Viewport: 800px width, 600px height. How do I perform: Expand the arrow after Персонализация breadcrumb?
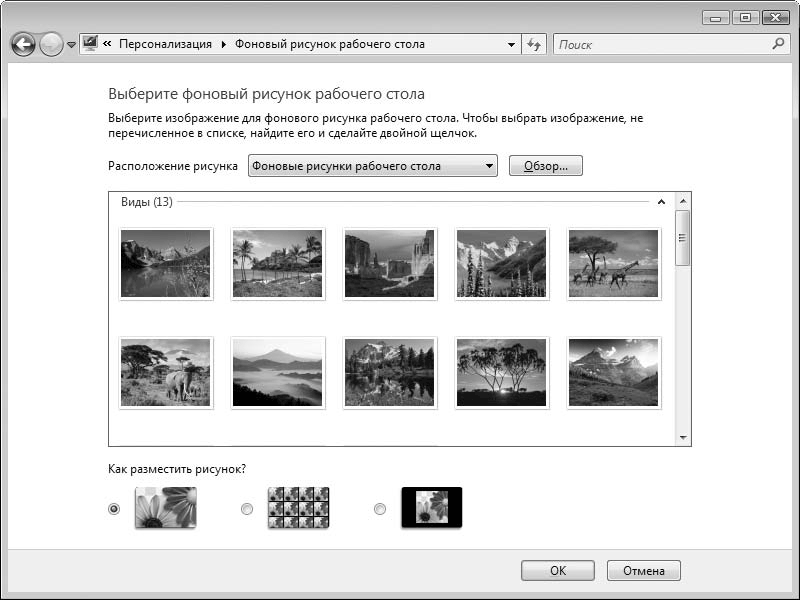pos(223,44)
